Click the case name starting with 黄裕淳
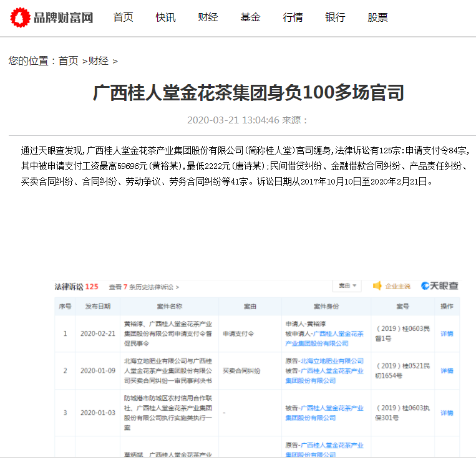Viewport: 476px width, 460px height. pyautogui.click(x=168, y=334)
